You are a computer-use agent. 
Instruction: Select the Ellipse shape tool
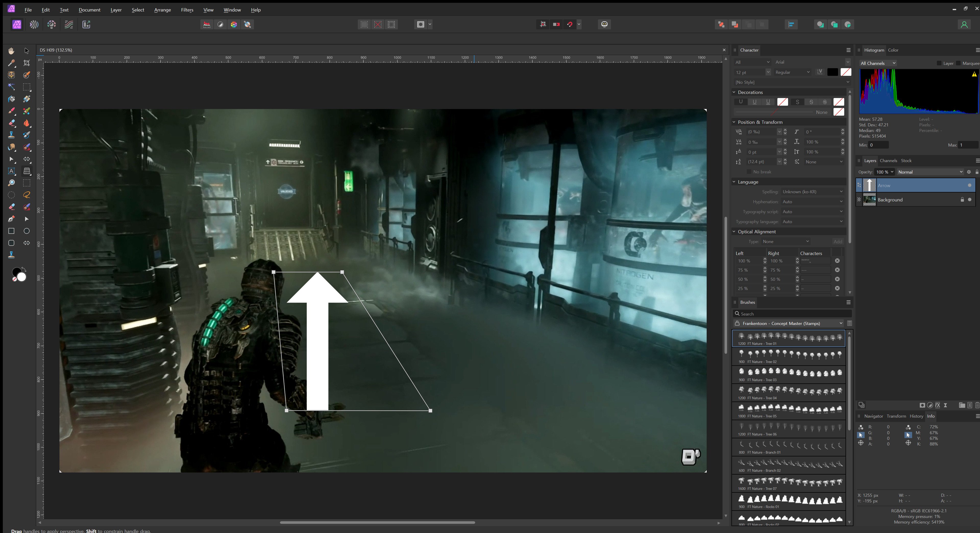(27, 231)
